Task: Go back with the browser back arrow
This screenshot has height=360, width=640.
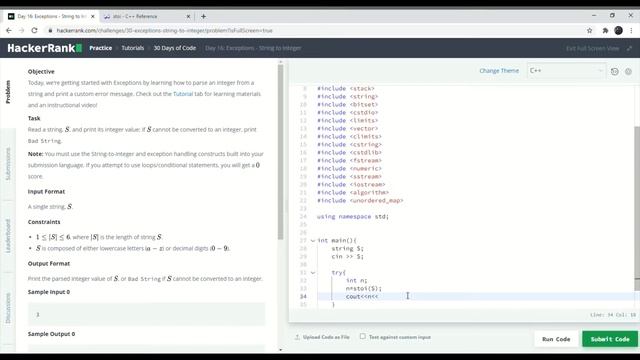Action: coord(9,31)
